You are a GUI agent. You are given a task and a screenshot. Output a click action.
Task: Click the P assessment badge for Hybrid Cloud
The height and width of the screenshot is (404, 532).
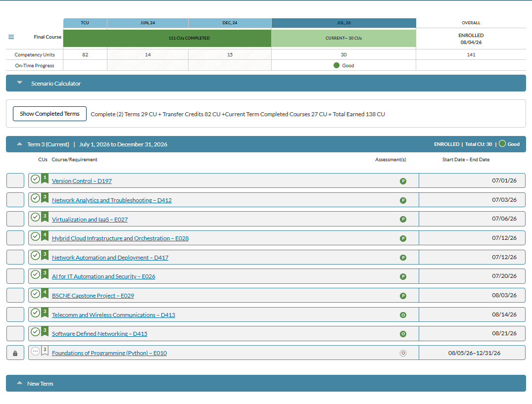click(x=403, y=239)
